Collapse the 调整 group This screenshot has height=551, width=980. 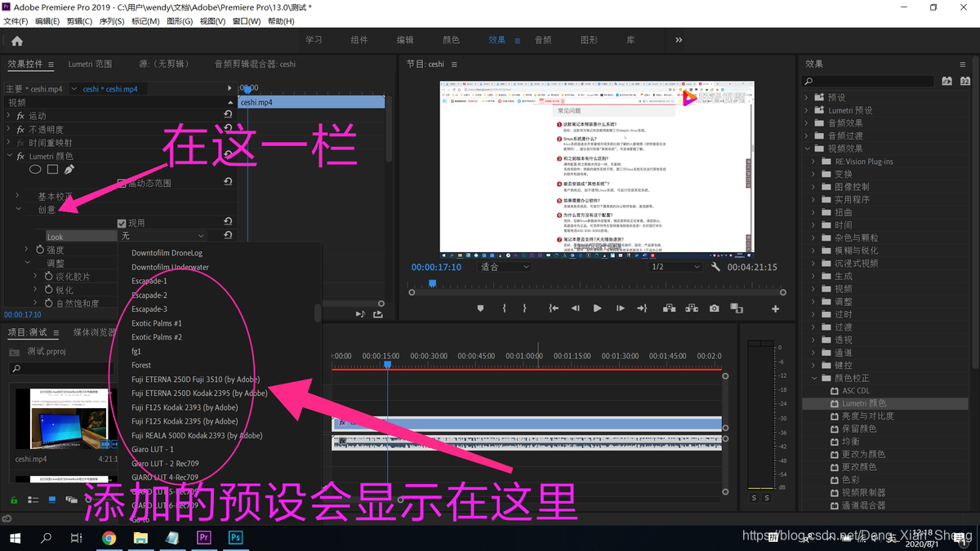click(28, 263)
